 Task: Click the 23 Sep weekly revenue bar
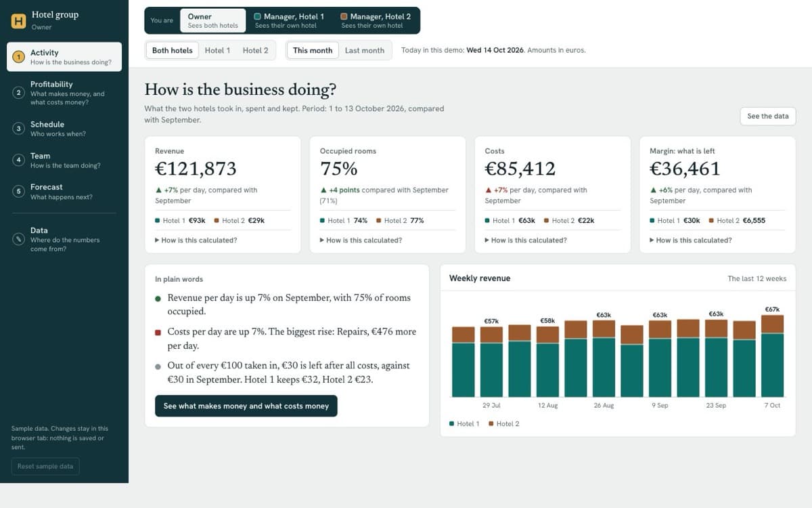[x=716, y=358]
